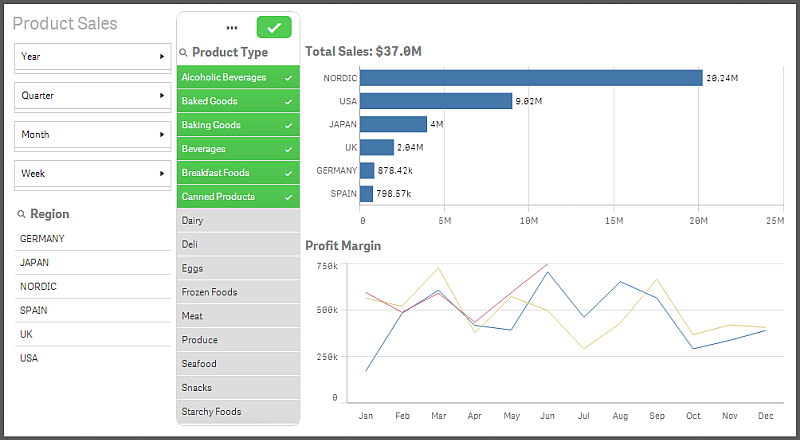Click the NORDIC sales bar

pos(530,78)
